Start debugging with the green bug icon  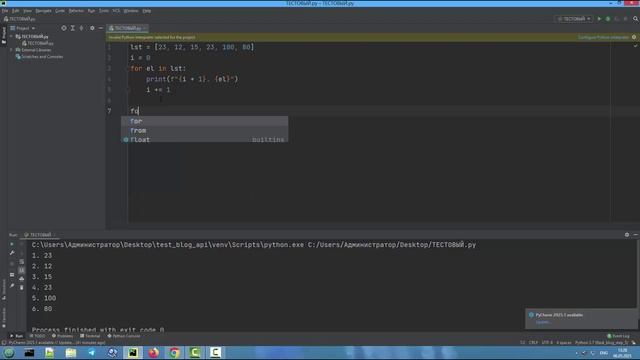[608, 19]
